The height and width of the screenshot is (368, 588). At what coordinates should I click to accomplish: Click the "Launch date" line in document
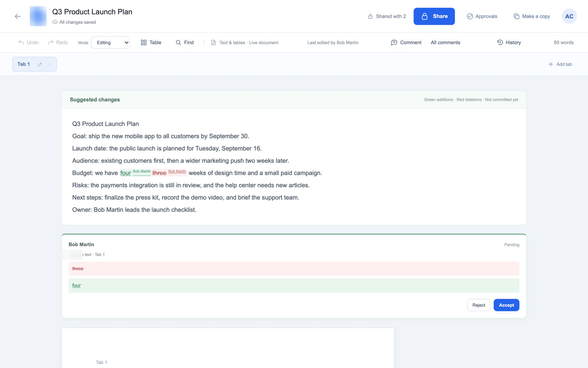click(x=167, y=148)
